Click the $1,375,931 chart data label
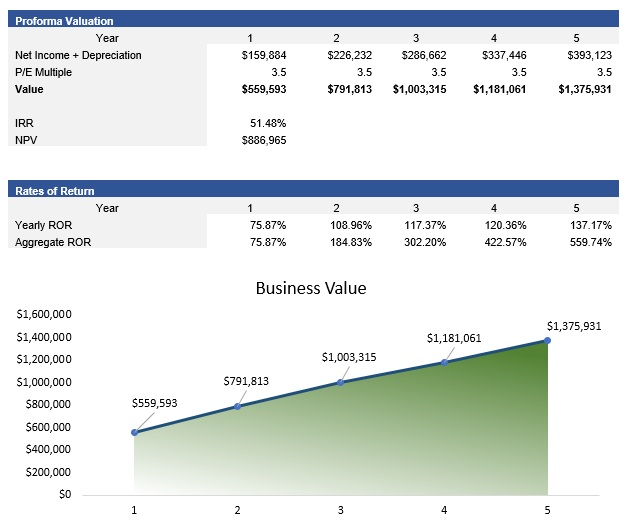629x523 pixels. coord(574,326)
